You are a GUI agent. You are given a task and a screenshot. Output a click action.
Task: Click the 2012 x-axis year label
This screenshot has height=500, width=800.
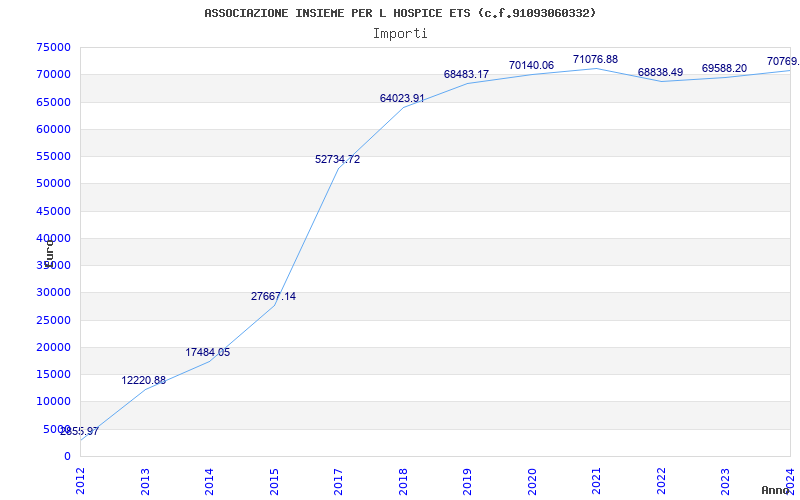click(x=81, y=480)
